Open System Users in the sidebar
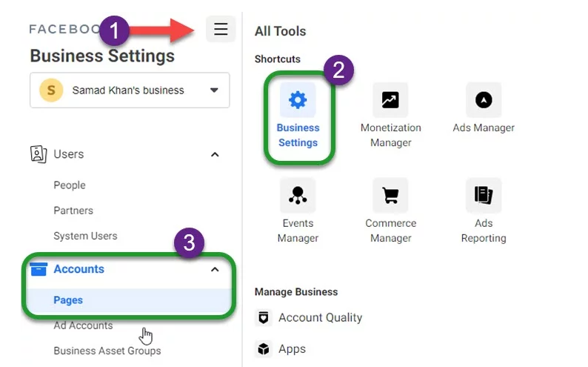The width and height of the screenshot is (588, 367). pyautogui.click(x=85, y=236)
